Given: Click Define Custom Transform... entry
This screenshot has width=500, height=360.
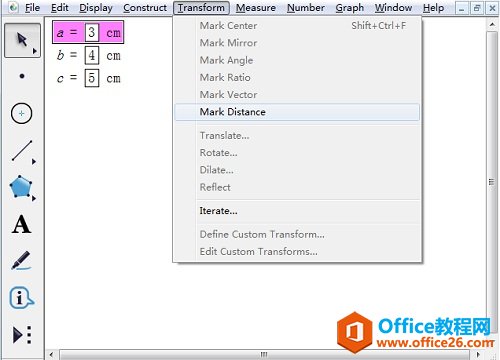Looking at the screenshot, I should tap(297, 234).
